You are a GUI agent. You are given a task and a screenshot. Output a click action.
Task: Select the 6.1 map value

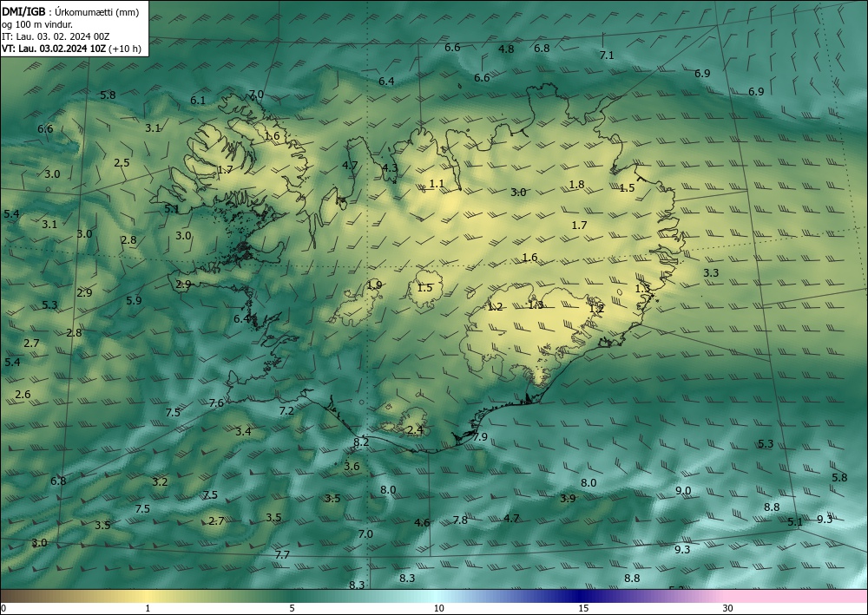[198, 100]
